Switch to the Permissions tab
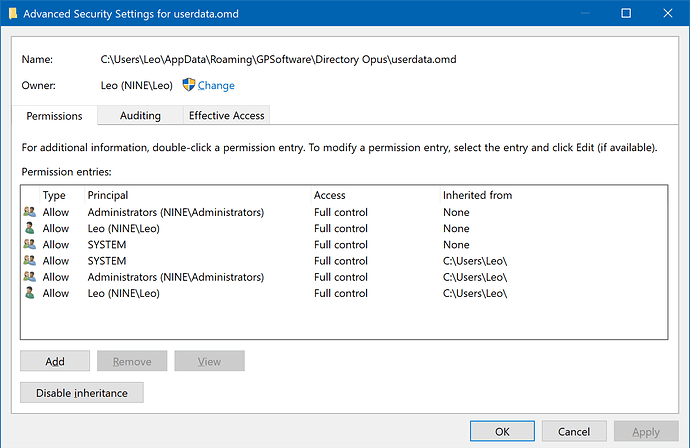The image size is (690, 448). tap(55, 116)
